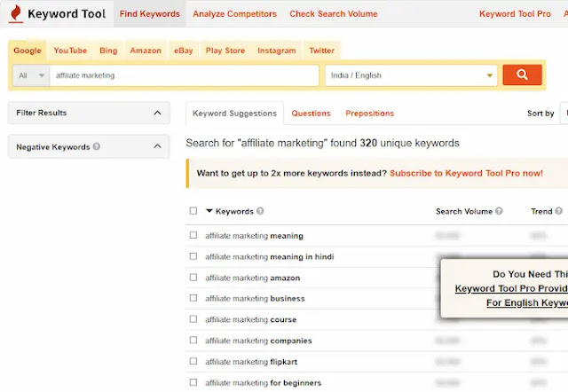Click the 'affiliate marketing meaning in hindi' keyword
568x392 pixels.
270,256
